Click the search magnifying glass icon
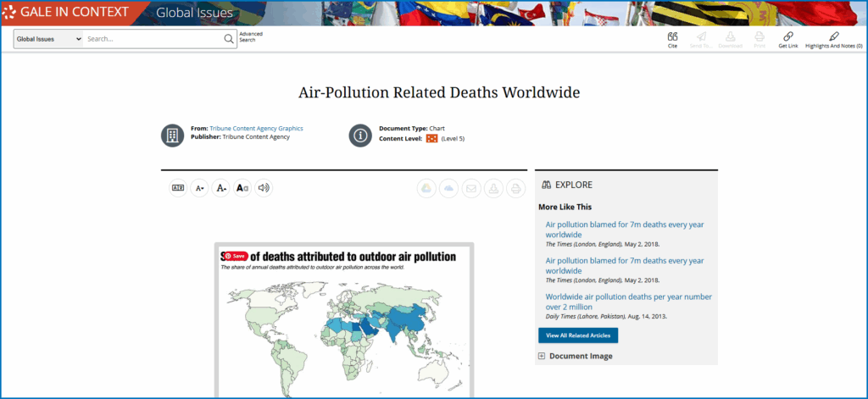This screenshot has width=868, height=399. [x=228, y=39]
